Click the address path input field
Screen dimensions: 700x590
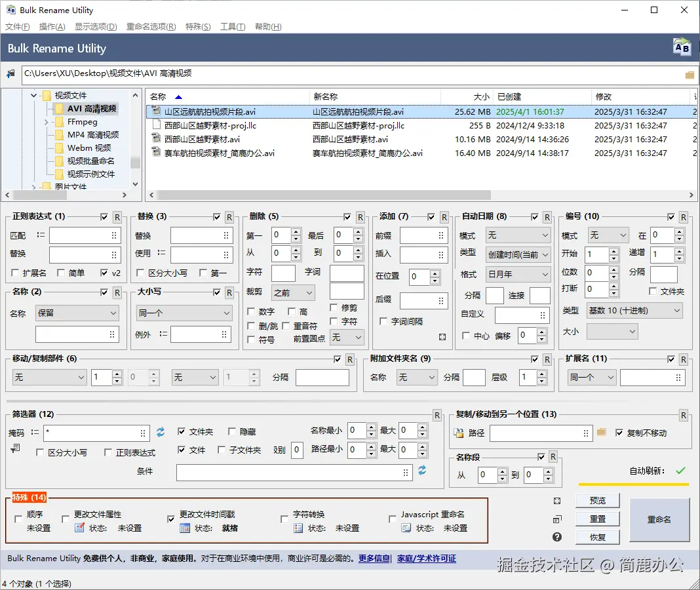point(353,74)
